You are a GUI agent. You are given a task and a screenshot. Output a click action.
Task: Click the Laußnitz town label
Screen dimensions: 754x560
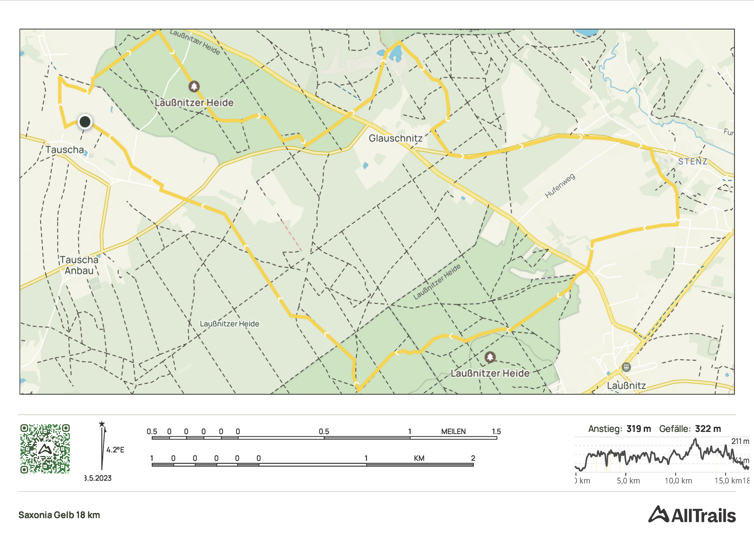[626, 386]
